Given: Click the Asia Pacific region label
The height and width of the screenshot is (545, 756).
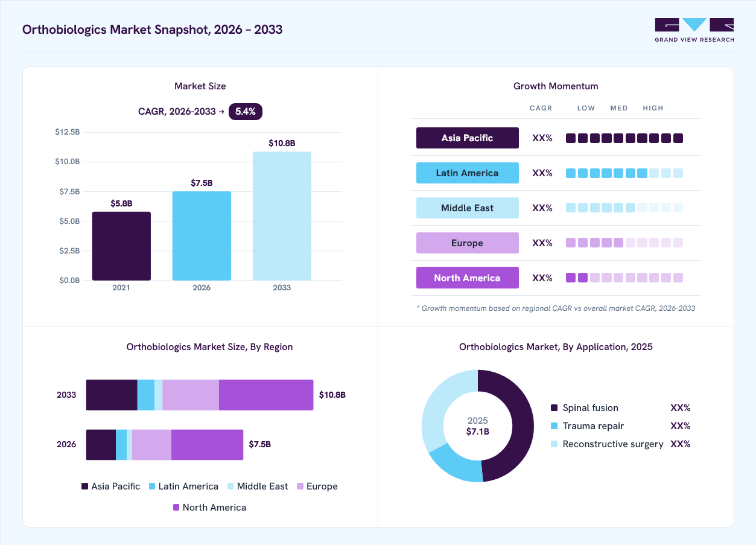Looking at the screenshot, I should [x=468, y=138].
